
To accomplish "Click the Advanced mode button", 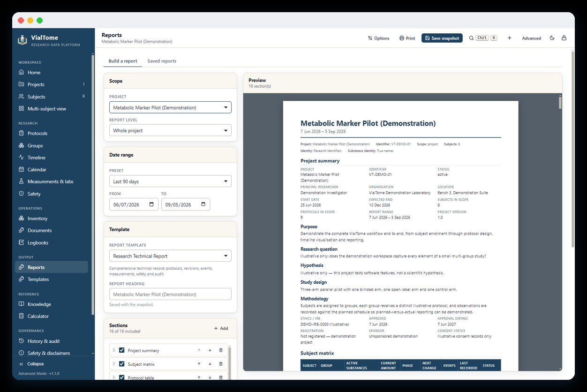I will pos(532,38).
